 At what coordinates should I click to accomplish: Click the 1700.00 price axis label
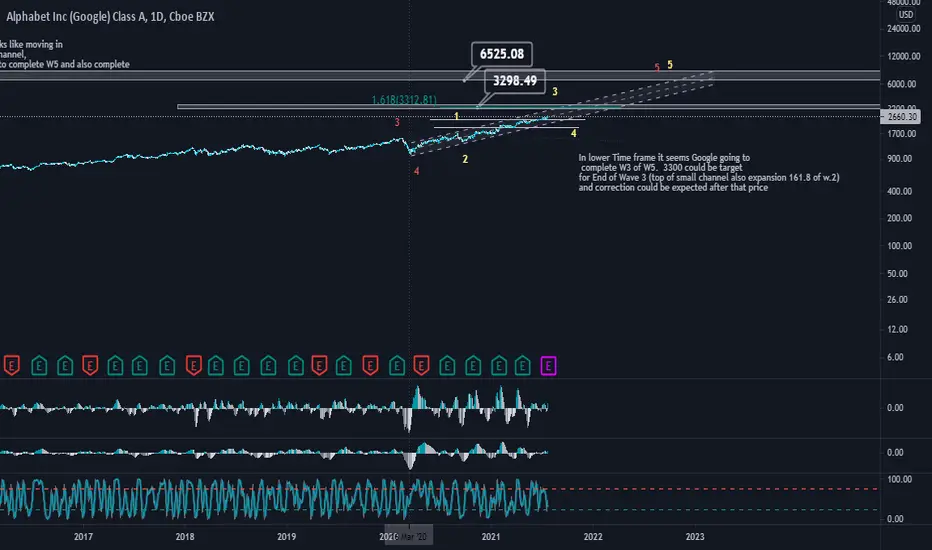click(x=902, y=134)
